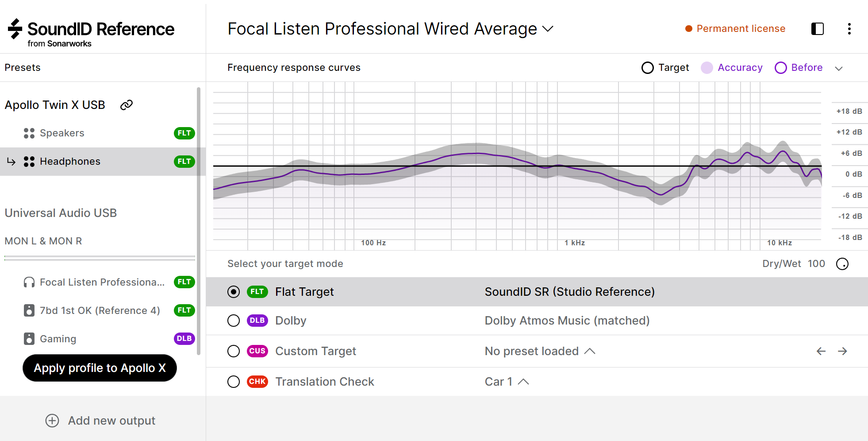
Task: Click the SoundID SR (Studio Reference) text
Action: click(x=570, y=292)
